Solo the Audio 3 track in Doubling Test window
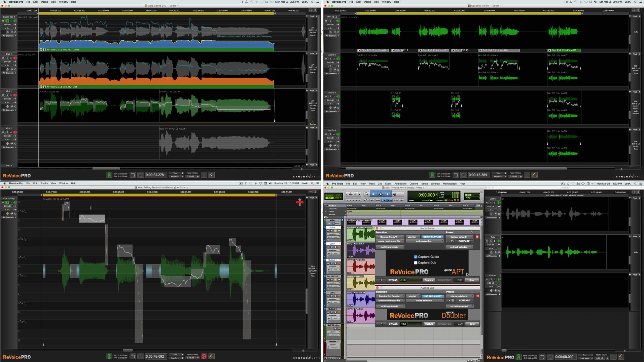This screenshot has height=362, width=644. [x=330, y=96]
